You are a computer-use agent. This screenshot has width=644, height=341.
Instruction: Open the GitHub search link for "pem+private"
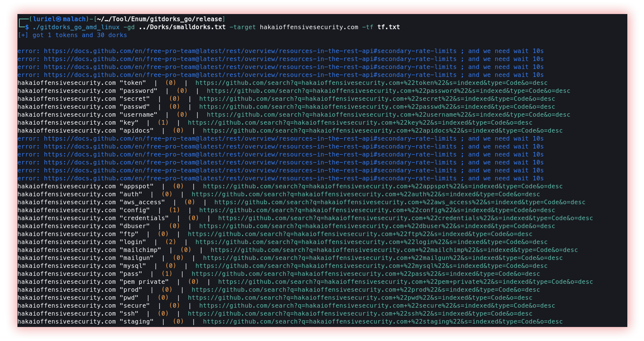405,282
